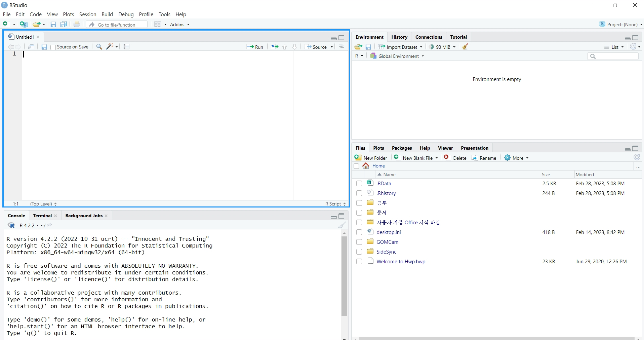
Task: Save current document from the main toolbar
Action: click(53, 24)
